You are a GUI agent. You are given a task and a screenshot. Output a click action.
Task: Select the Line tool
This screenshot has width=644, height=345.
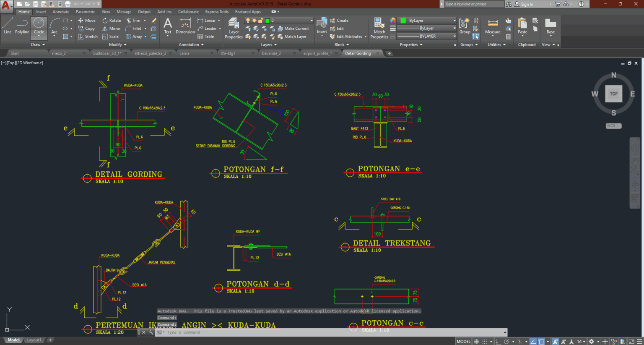[x=7, y=27]
